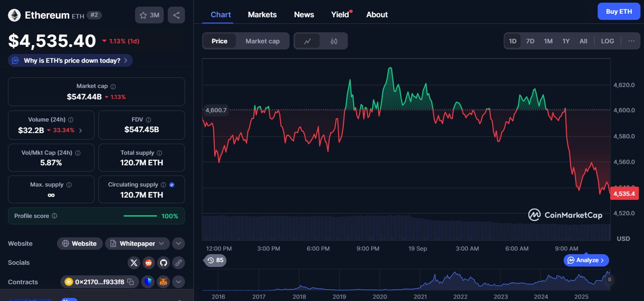
Task: Click the MetaMask fox icon
Action: (x=163, y=282)
